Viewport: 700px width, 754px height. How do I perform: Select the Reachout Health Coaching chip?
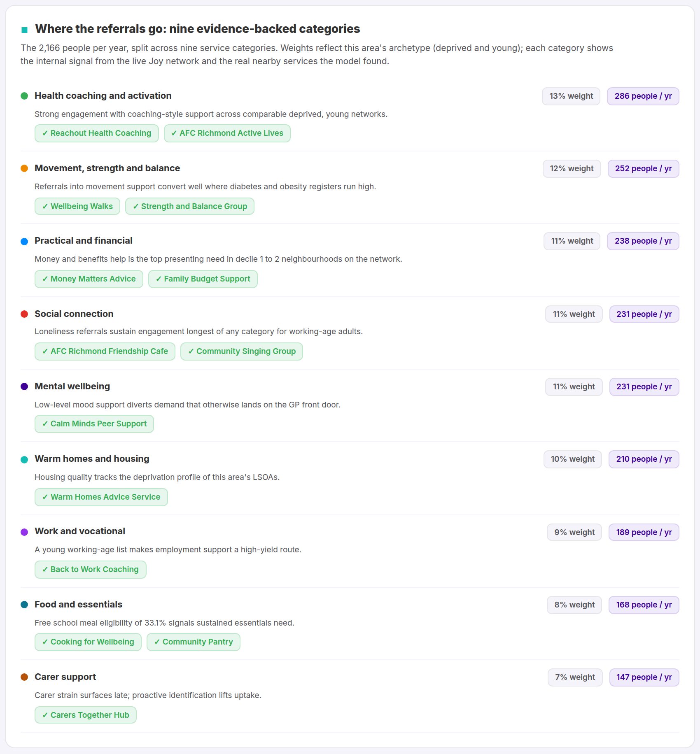(x=97, y=133)
